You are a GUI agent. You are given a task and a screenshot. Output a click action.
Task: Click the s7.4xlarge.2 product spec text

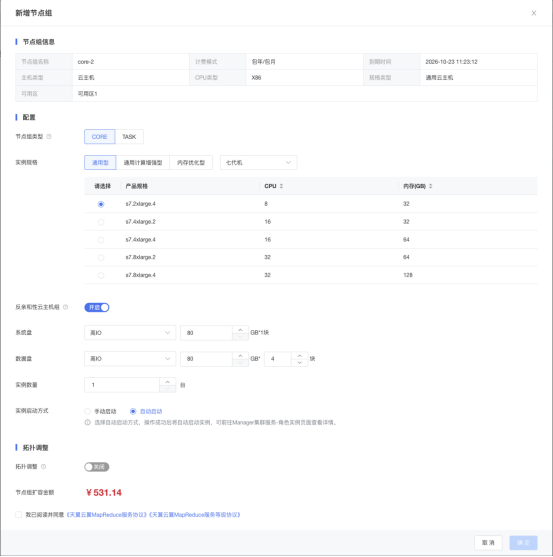point(140,222)
